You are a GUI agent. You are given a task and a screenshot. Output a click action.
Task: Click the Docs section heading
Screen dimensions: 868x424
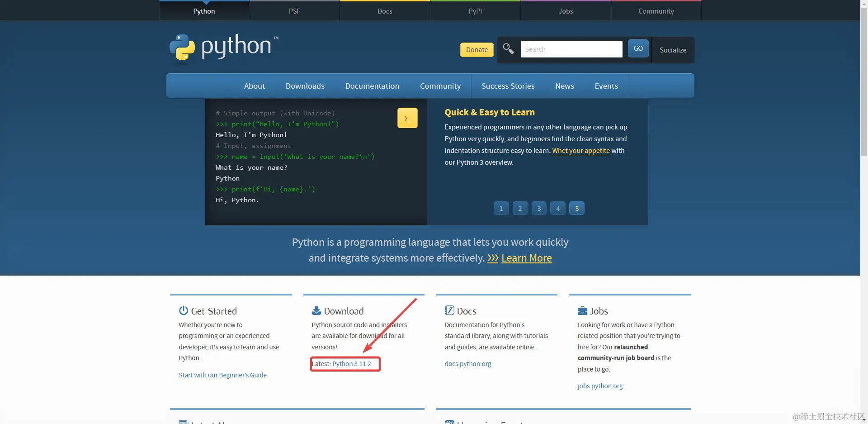point(467,311)
